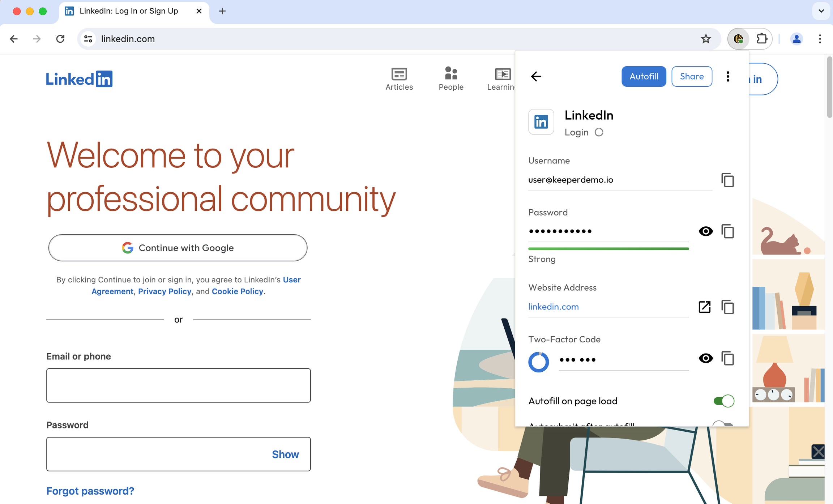
Task: Copy the website address field
Action: tap(727, 307)
